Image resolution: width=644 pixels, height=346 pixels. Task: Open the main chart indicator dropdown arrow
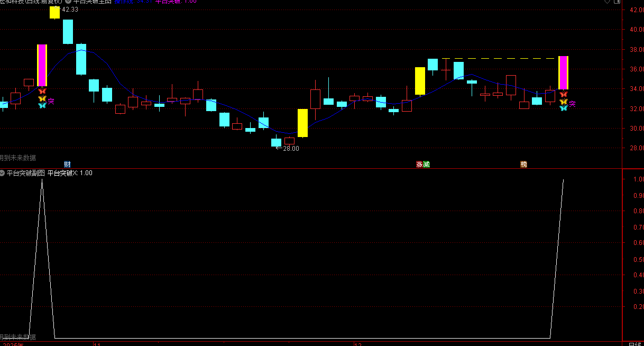coord(68,2)
